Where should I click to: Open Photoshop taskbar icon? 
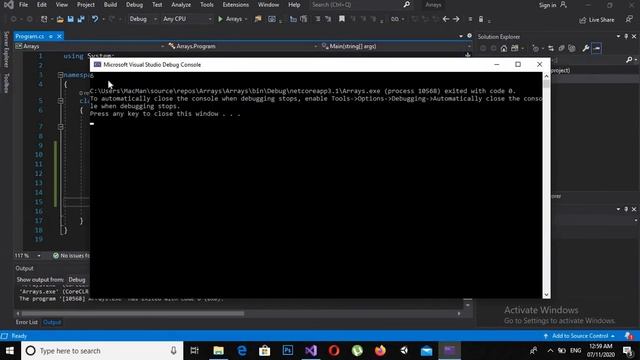tap(288, 351)
